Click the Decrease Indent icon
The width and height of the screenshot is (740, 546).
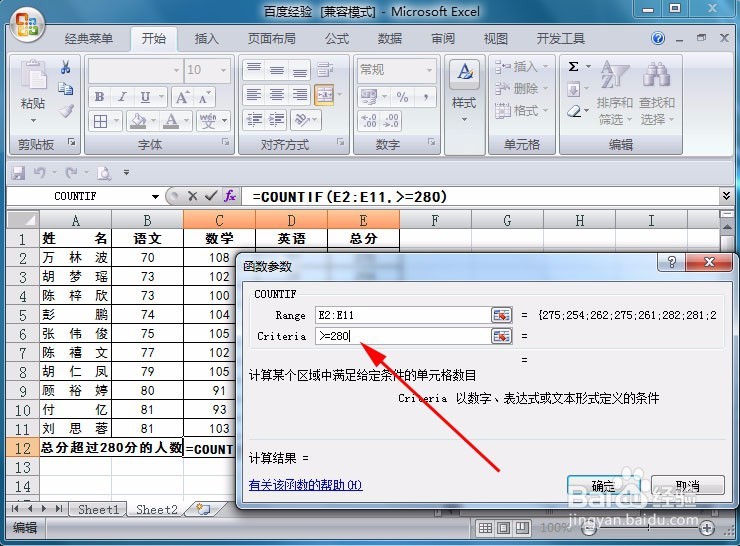click(254, 120)
